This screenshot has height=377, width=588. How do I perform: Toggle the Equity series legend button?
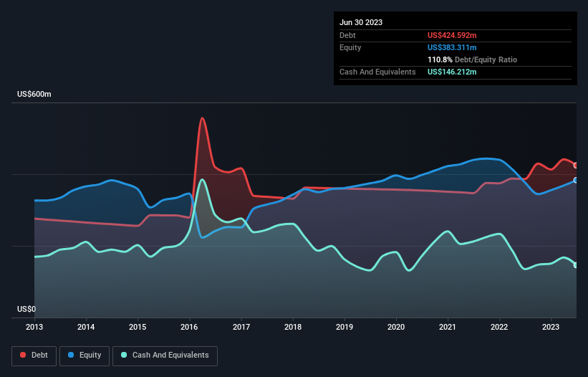click(x=85, y=355)
